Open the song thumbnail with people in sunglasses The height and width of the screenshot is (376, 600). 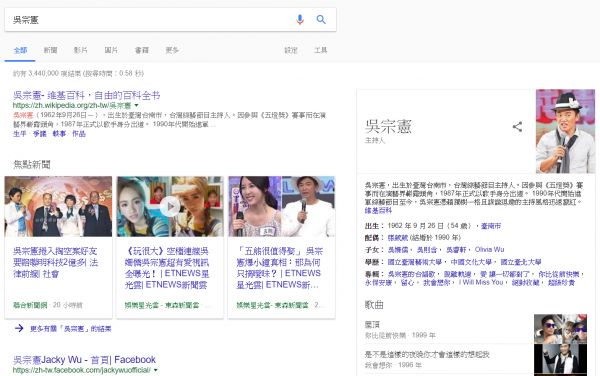(x=561, y=329)
